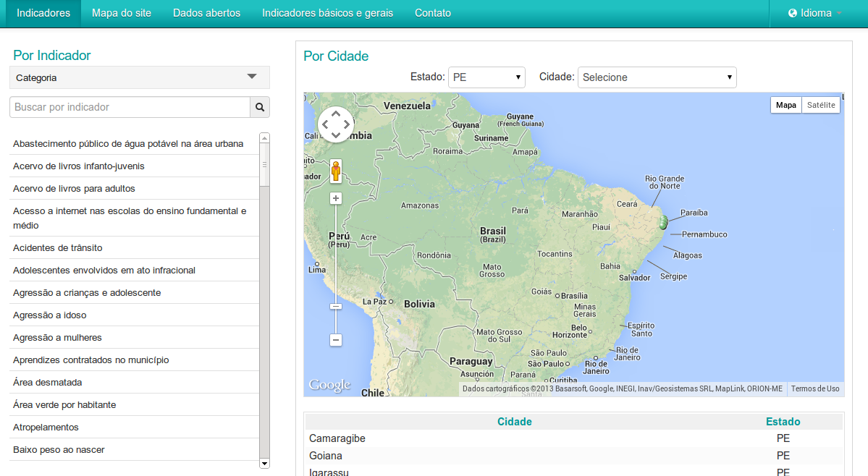868x476 pixels.
Task: Open the Categoria dropdown
Action: coord(140,77)
